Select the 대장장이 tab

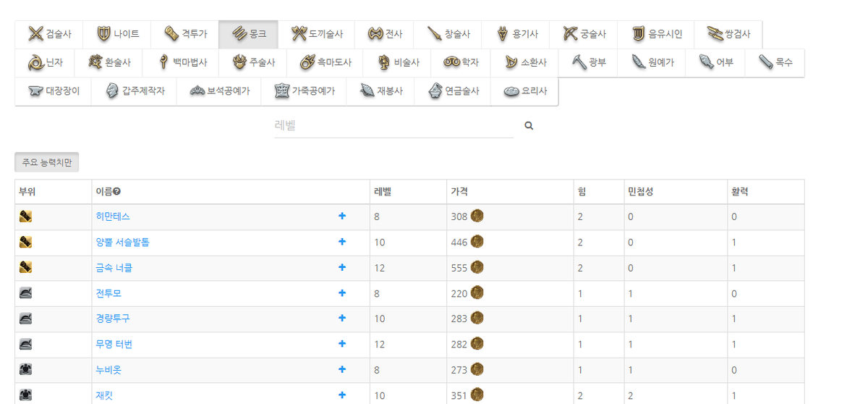tap(54, 91)
